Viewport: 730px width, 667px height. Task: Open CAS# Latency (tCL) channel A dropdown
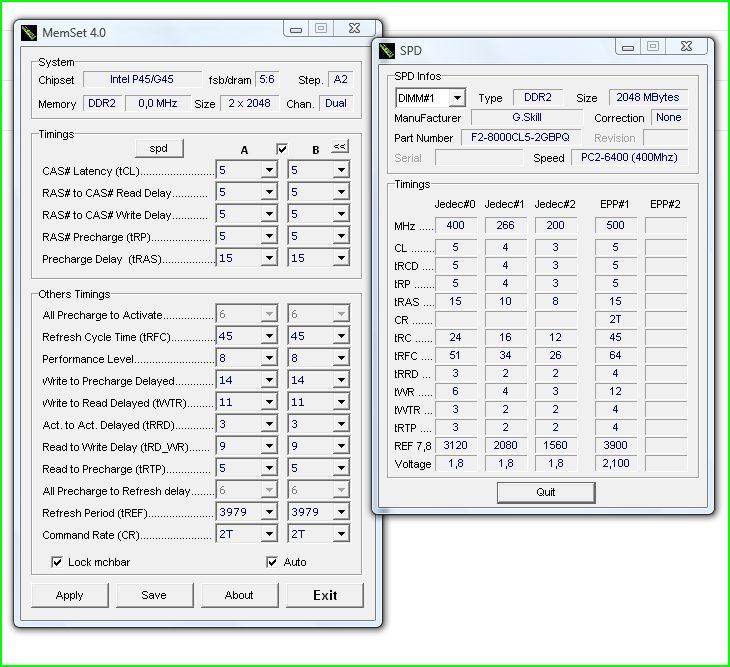[x=269, y=170]
